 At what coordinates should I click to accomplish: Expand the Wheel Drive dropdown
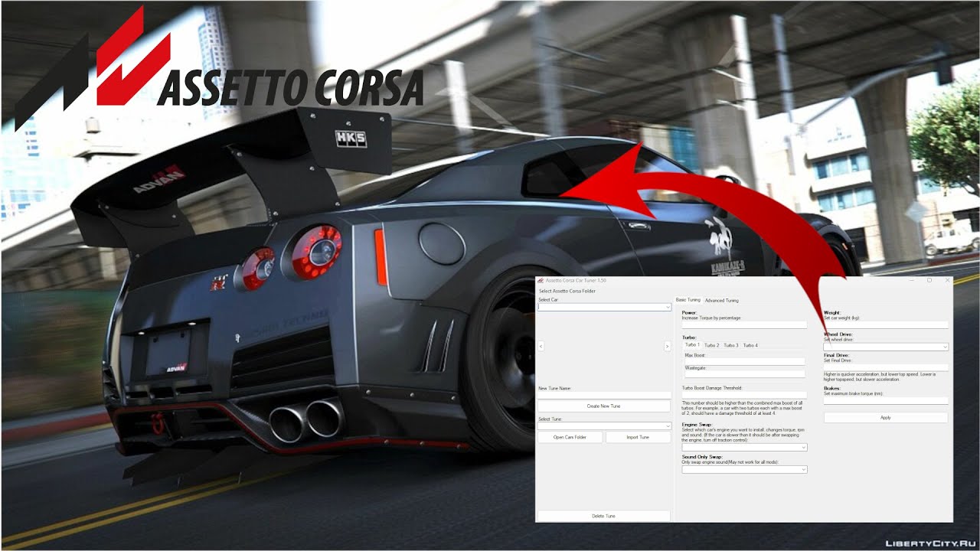887,347
